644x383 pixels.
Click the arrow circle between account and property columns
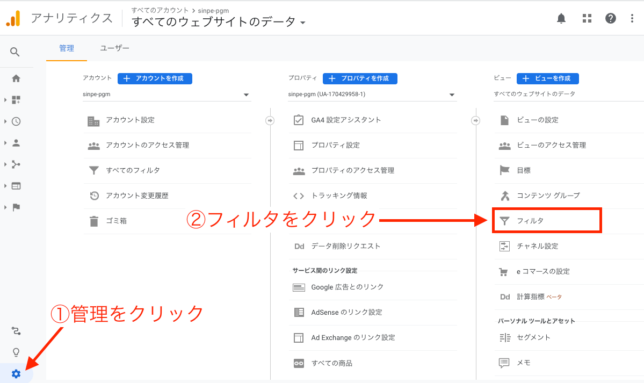tap(270, 120)
